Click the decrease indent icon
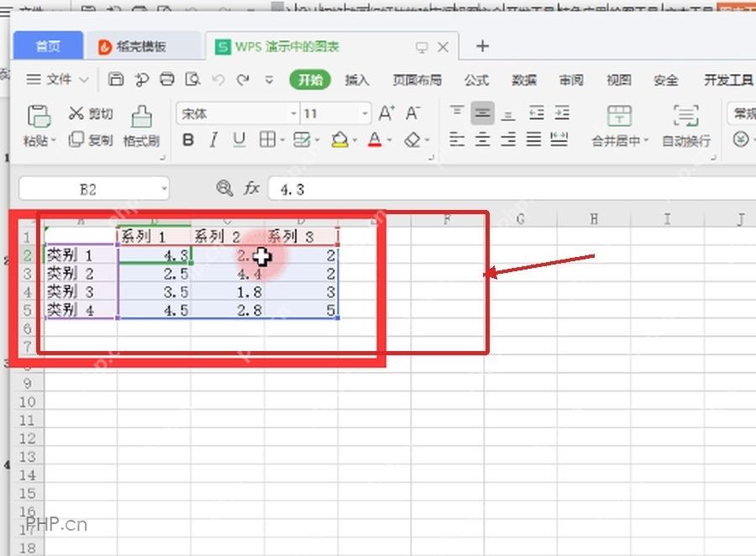The image size is (756, 556). 536,113
